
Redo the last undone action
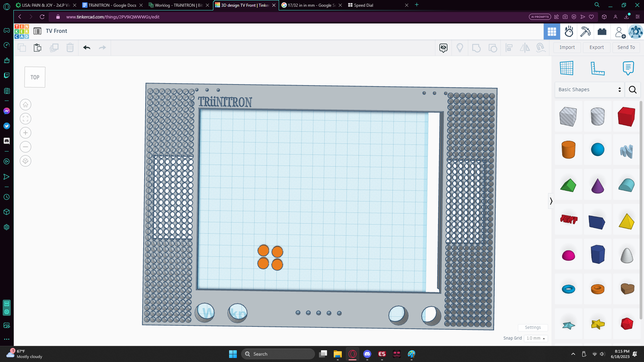click(102, 48)
